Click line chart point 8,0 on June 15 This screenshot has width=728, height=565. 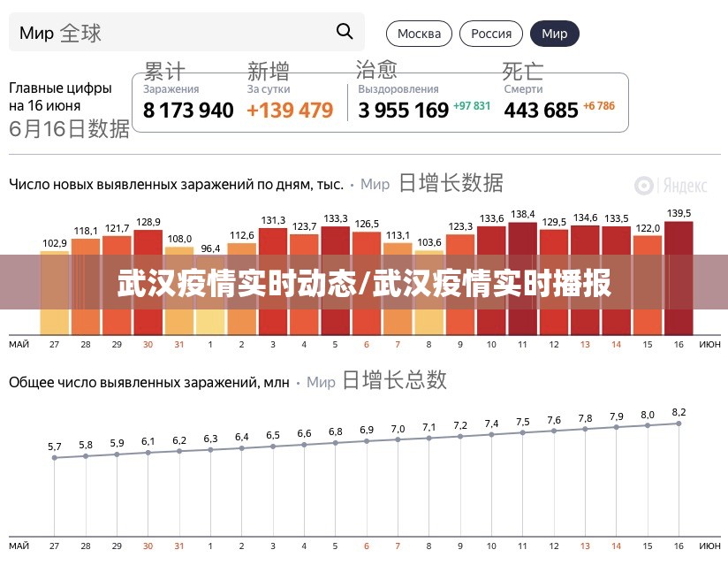[648, 425]
